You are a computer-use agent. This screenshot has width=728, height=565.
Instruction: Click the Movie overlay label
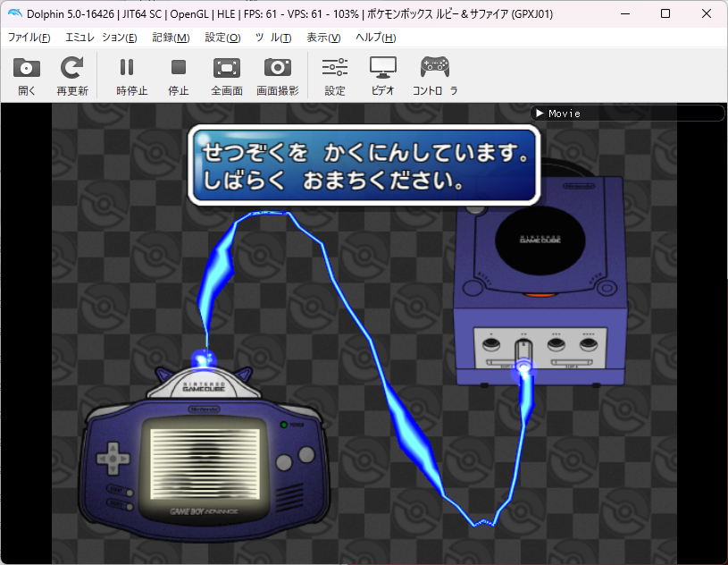click(x=565, y=114)
